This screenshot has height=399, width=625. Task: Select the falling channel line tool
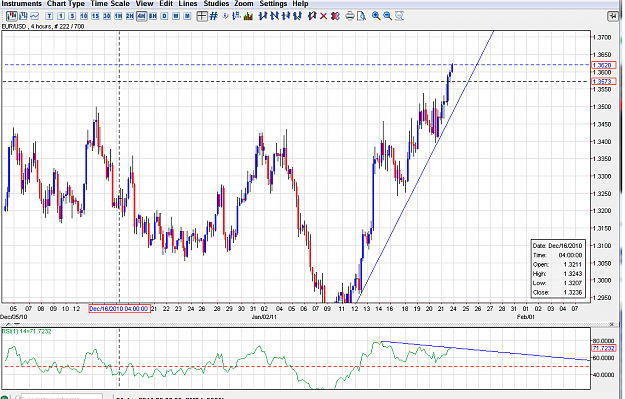click(297, 16)
